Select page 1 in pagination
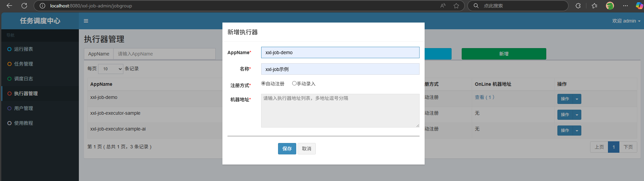Image resolution: width=644 pixels, height=181 pixels. coord(614,147)
